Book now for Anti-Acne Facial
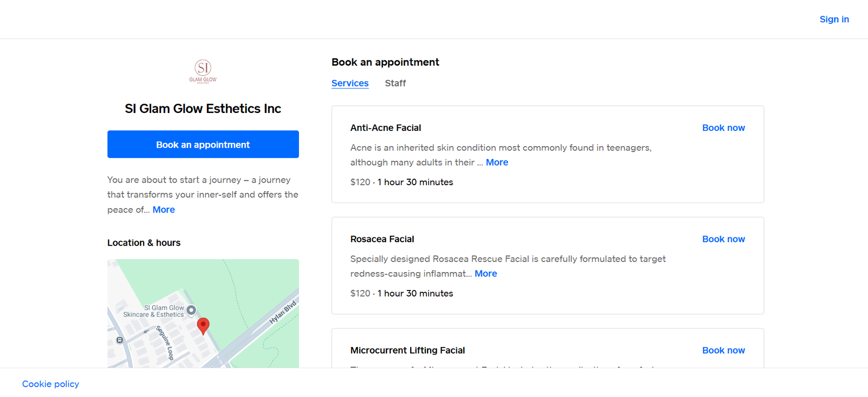Viewport: 868px width, 397px height. (723, 128)
